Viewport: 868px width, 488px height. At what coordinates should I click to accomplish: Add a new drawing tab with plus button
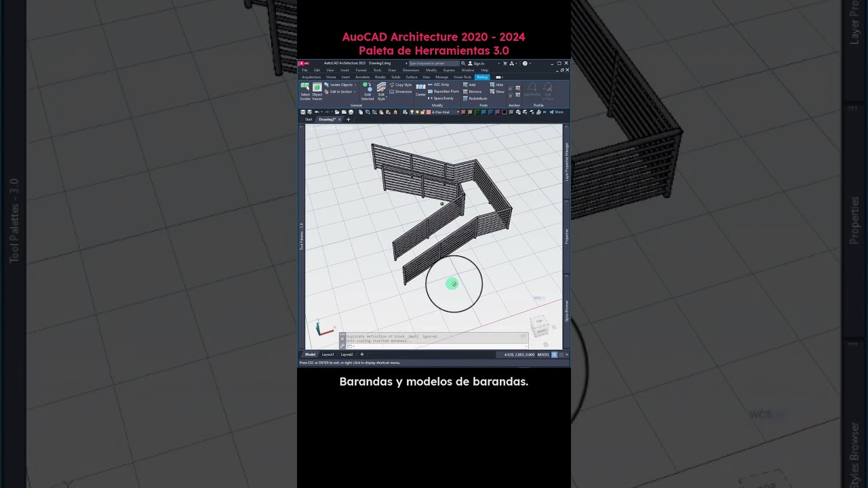pos(349,119)
